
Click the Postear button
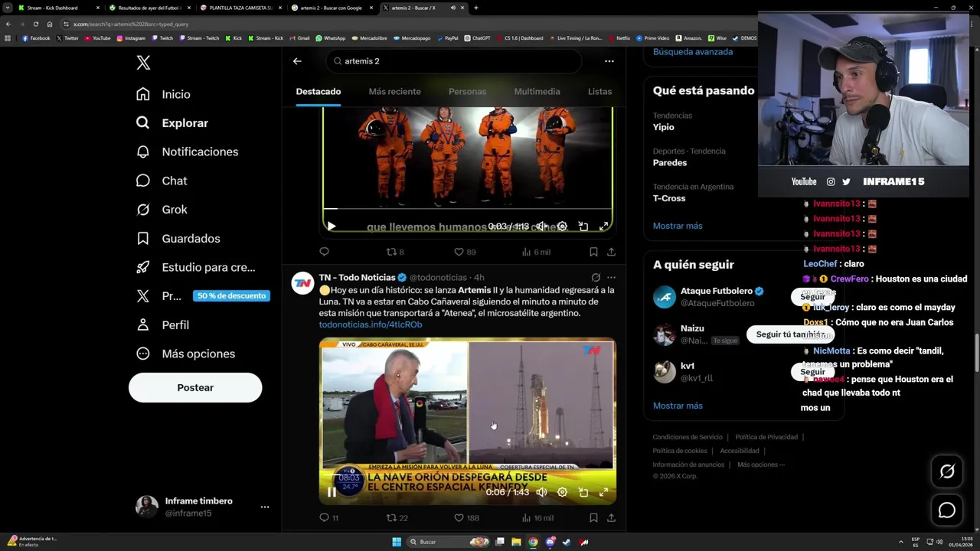click(x=195, y=388)
